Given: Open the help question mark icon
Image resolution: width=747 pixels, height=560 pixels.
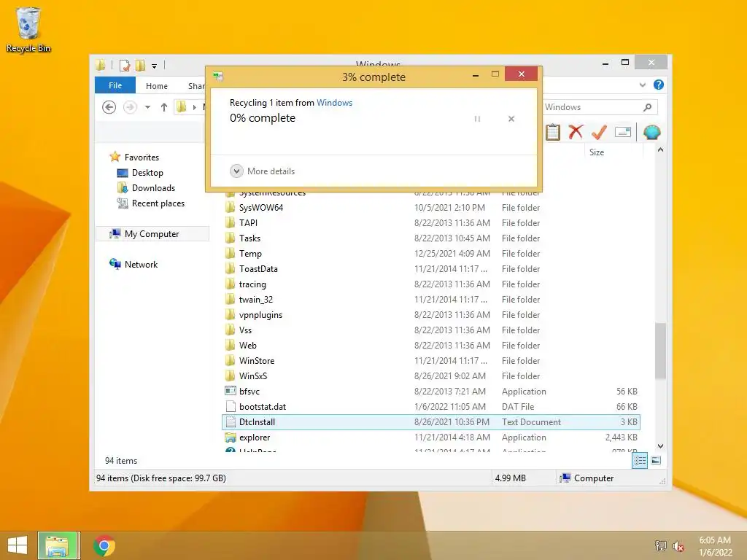Looking at the screenshot, I should (659, 85).
